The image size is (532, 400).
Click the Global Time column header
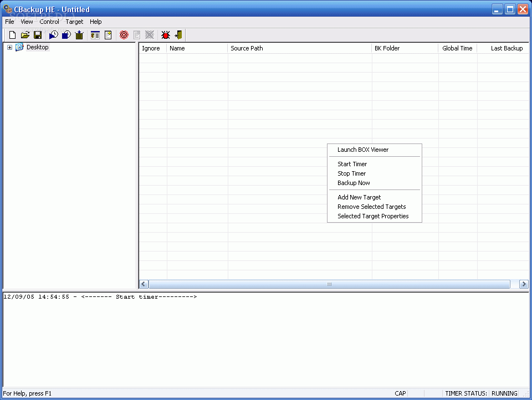click(457, 48)
